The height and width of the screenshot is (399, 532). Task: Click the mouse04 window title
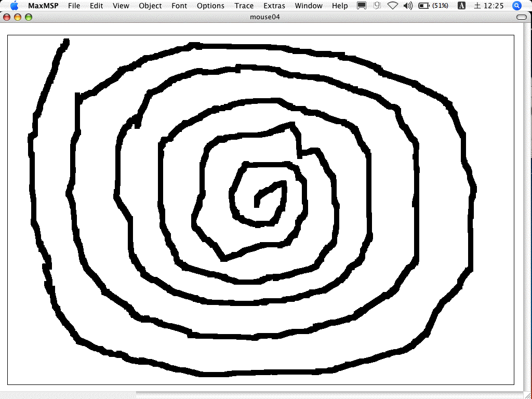[x=264, y=17]
